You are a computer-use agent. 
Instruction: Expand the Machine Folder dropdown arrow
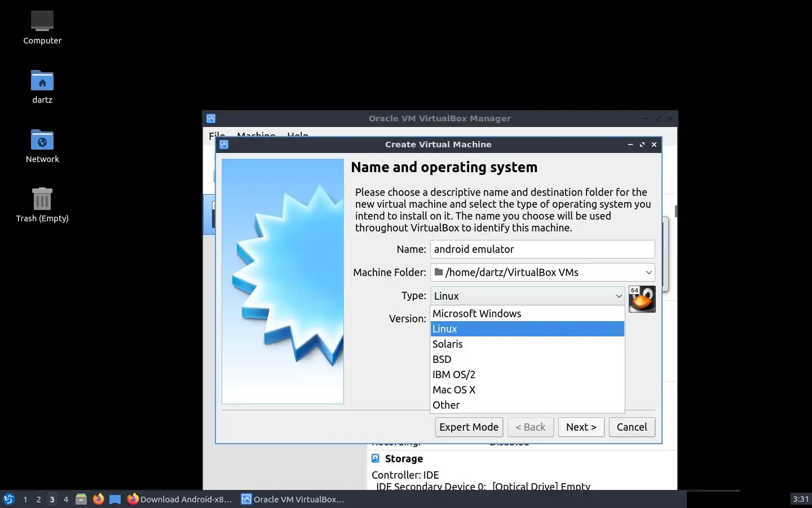[x=648, y=272]
